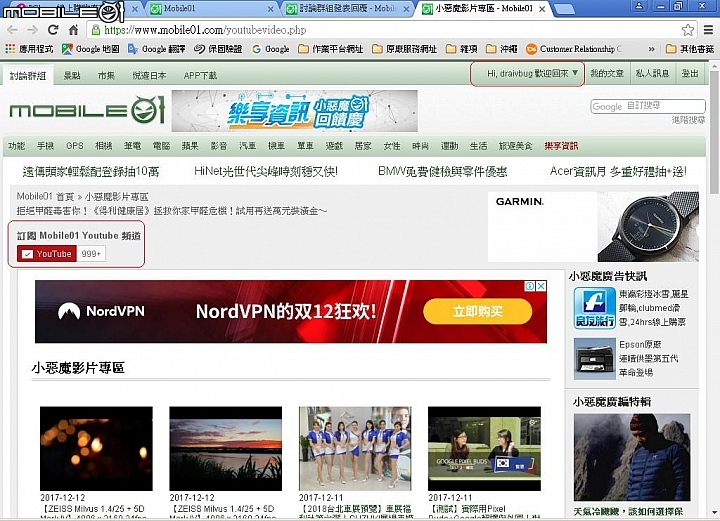Open the Google Pixel Buds video thumbnail

484,448
